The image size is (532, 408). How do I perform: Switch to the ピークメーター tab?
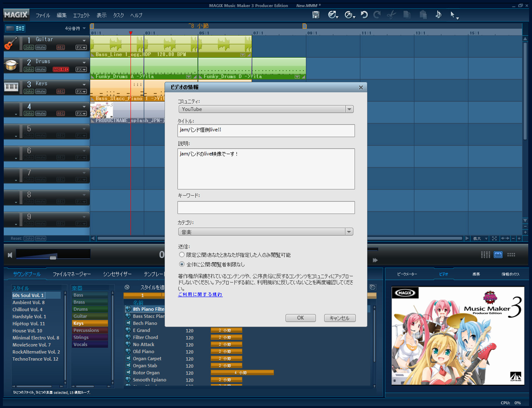(407, 274)
